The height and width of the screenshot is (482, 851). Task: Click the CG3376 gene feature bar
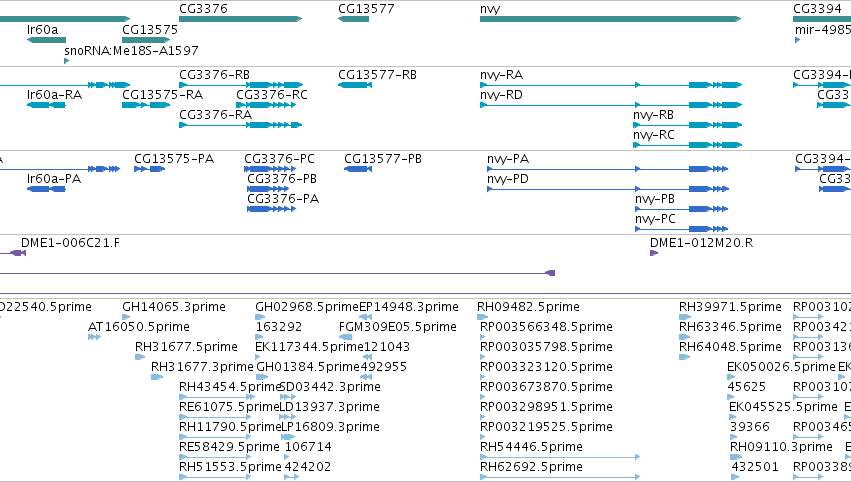pyautogui.click(x=240, y=19)
